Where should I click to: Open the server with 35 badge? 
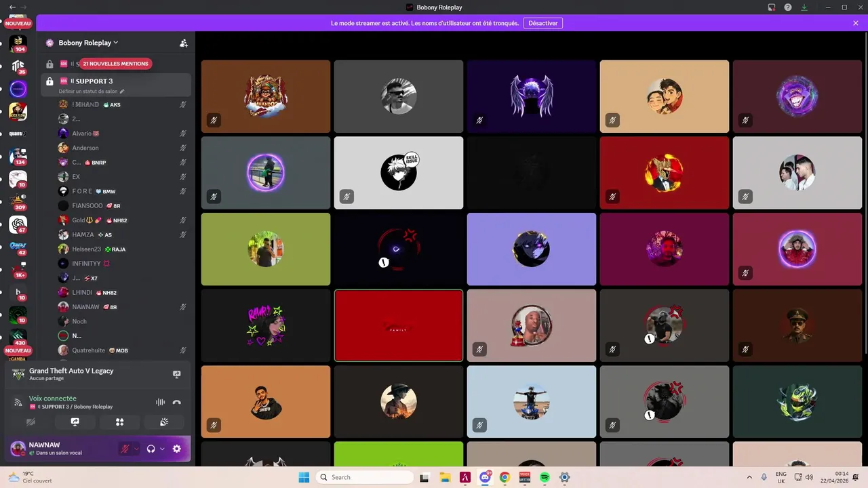tap(18, 66)
